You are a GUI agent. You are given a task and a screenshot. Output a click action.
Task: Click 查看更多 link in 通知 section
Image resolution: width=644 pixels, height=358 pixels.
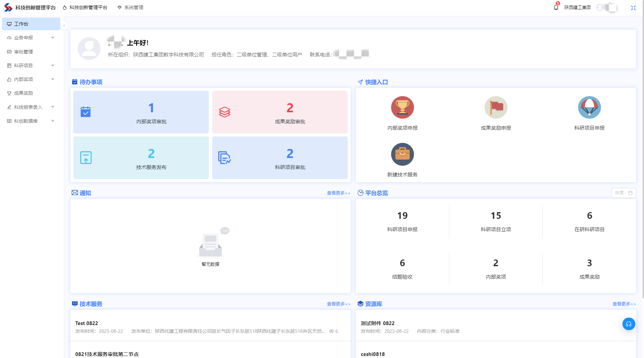[338, 193]
